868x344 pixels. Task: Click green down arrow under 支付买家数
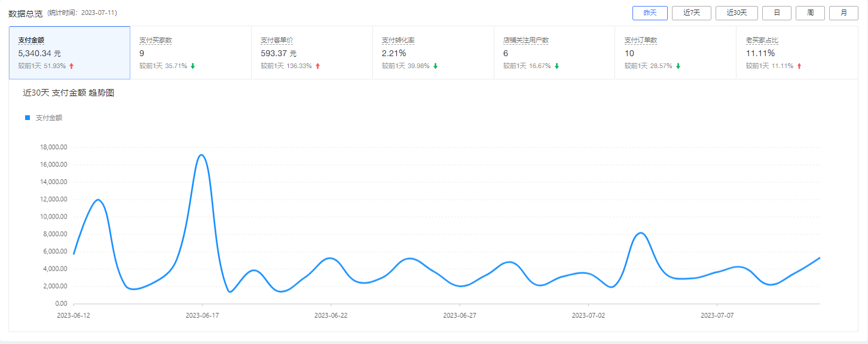click(193, 66)
